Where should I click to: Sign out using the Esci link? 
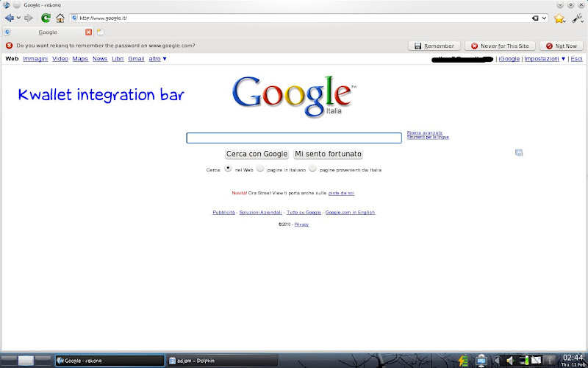pyautogui.click(x=576, y=59)
